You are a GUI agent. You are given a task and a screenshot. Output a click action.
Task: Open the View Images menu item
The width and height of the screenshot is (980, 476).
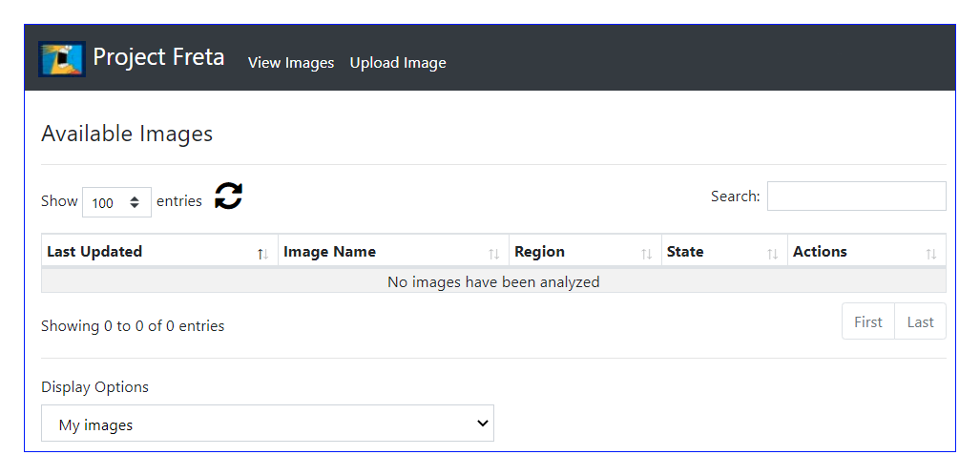click(x=291, y=63)
